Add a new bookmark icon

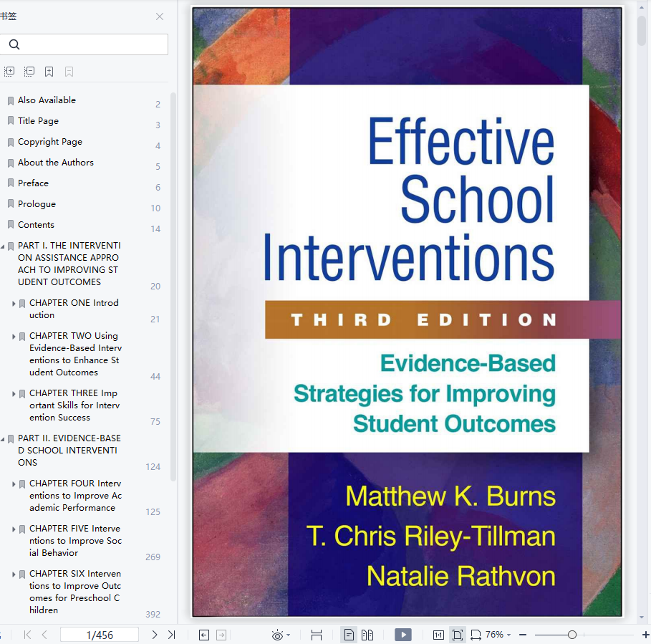(x=49, y=72)
